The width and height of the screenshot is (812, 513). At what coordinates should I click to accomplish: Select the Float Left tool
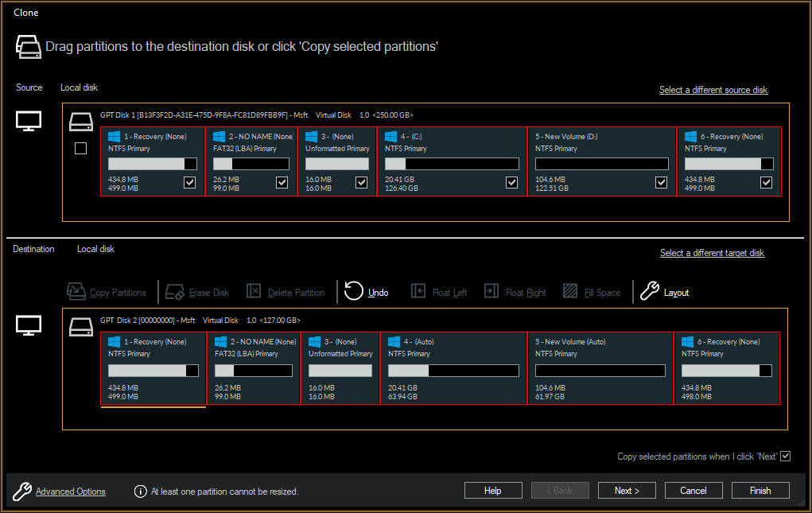pos(418,291)
